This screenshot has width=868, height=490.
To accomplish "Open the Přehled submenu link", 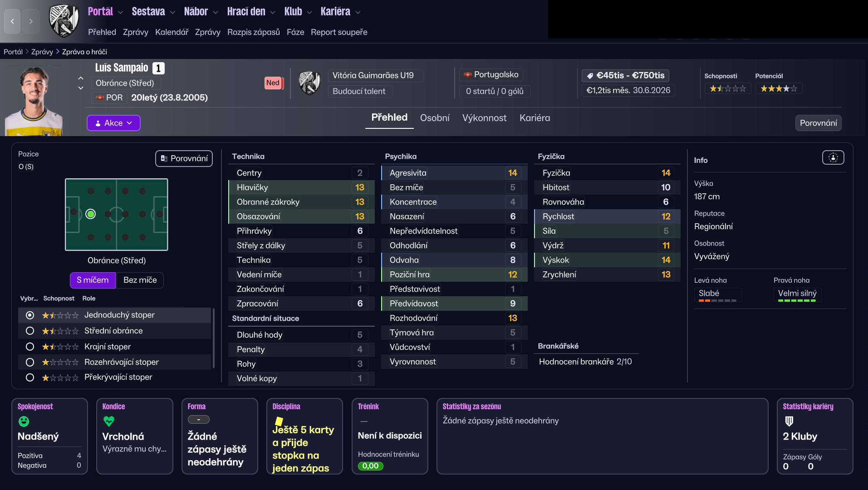I will (102, 32).
